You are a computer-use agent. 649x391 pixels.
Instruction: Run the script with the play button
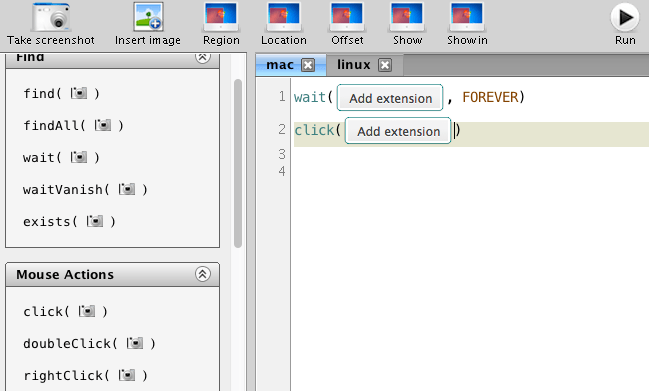click(x=625, y=17)
